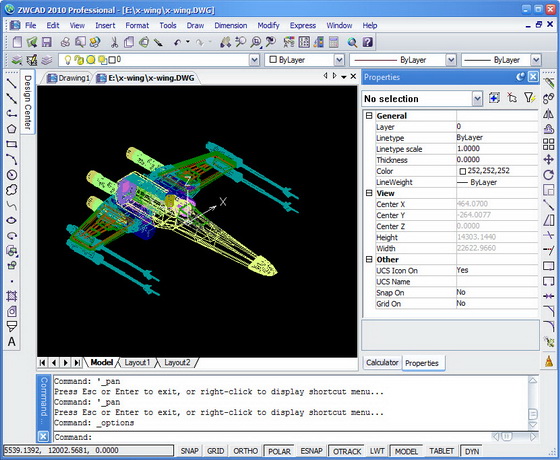
Task: Open the ByLayer color dropdown
Action: tap(339, 60)
